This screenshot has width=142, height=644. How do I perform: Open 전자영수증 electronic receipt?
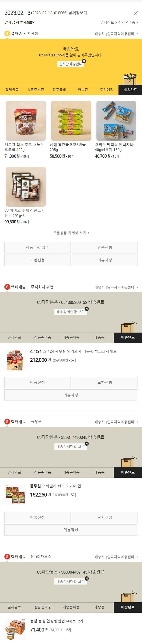pyautogui.click(x=128, y=22)
